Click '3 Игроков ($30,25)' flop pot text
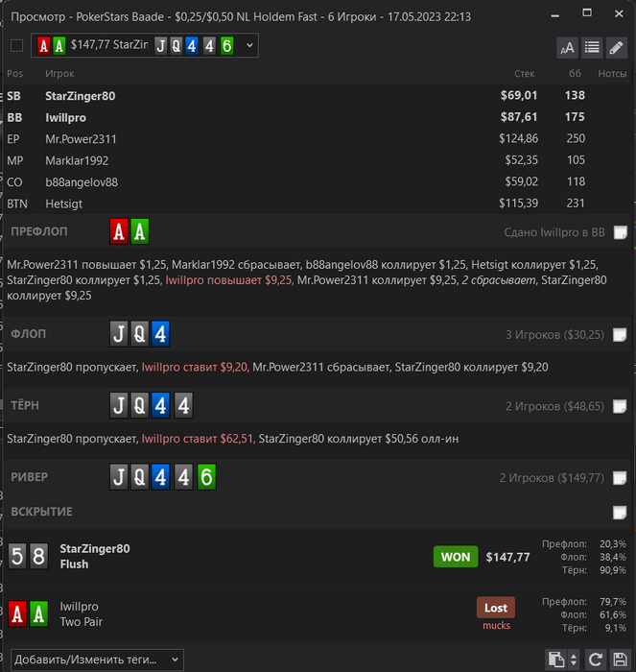 (x=555, y=335)
